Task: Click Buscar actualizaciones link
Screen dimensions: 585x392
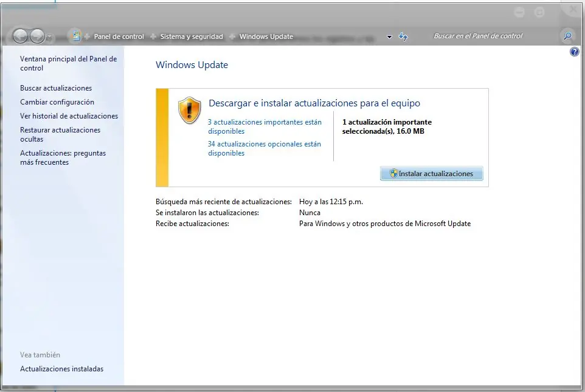Action: 56,88
